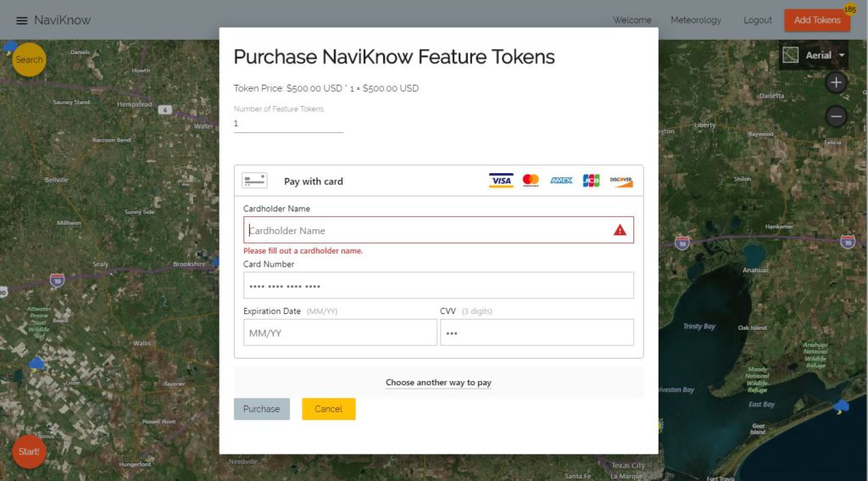Viewport: 868px width, 481px height.
Task: Open the Meteorology menu item
Action: pyautogui.click(x=696, y=20)
